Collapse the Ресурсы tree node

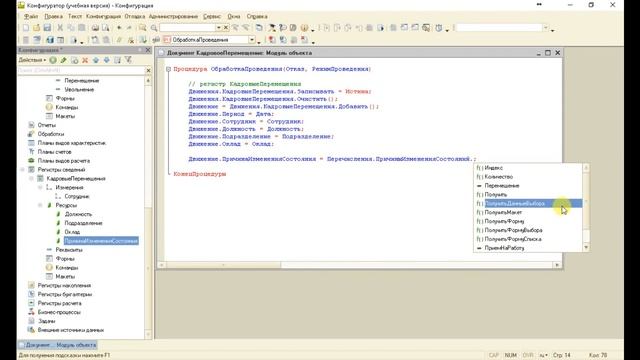coord(40,205)
